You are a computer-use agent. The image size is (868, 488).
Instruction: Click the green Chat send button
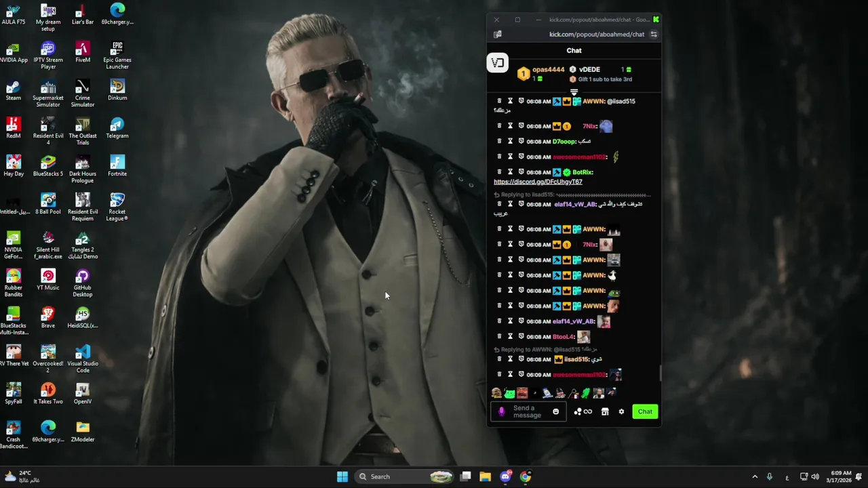point(645,411)
